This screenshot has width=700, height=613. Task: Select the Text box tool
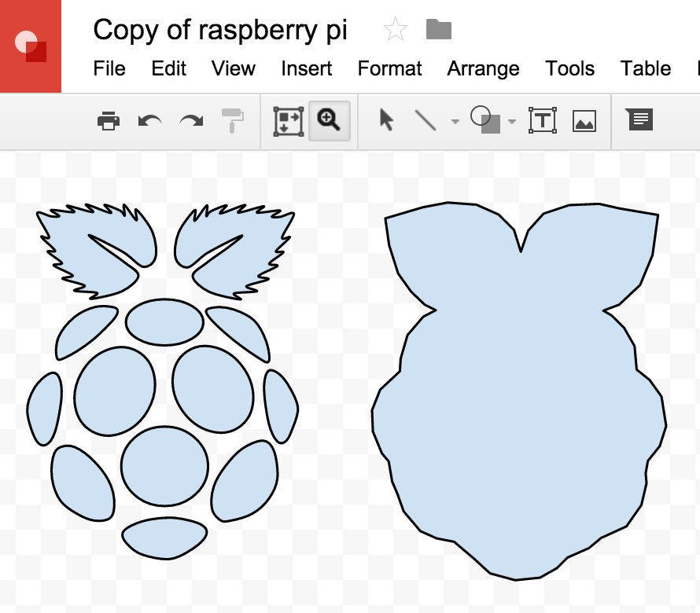543,120
